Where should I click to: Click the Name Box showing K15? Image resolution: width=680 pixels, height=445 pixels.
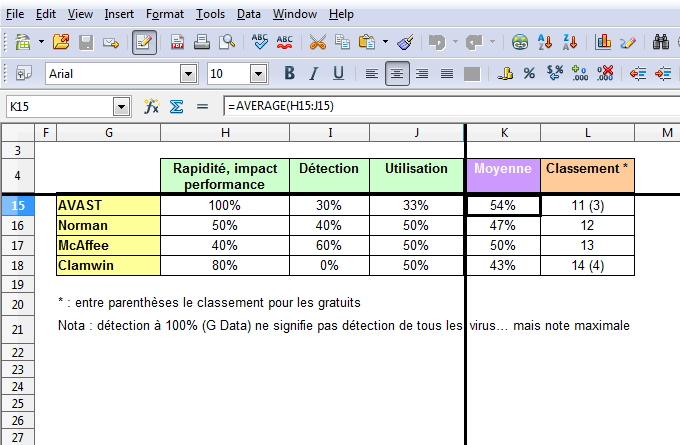coord(60,107)
